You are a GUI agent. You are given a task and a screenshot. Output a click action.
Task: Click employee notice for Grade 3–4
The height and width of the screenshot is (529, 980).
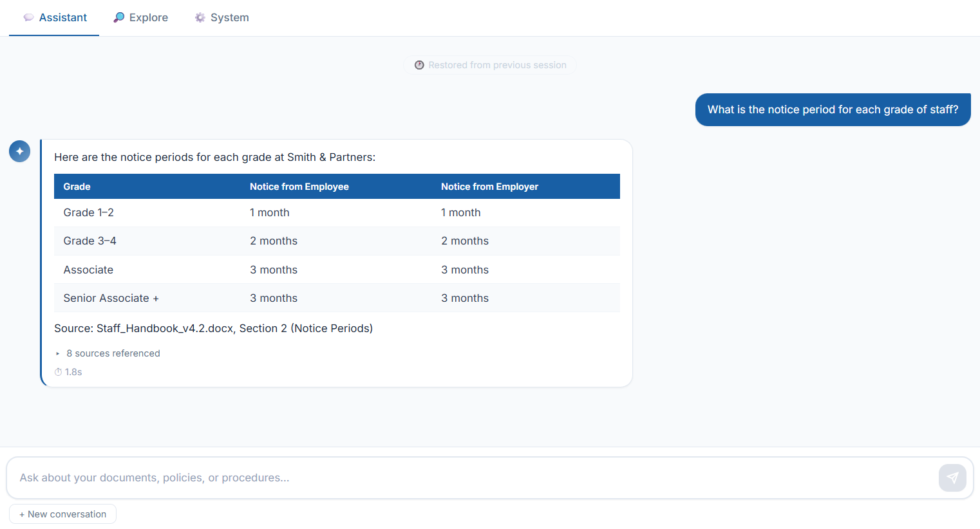tap(336, 241)
